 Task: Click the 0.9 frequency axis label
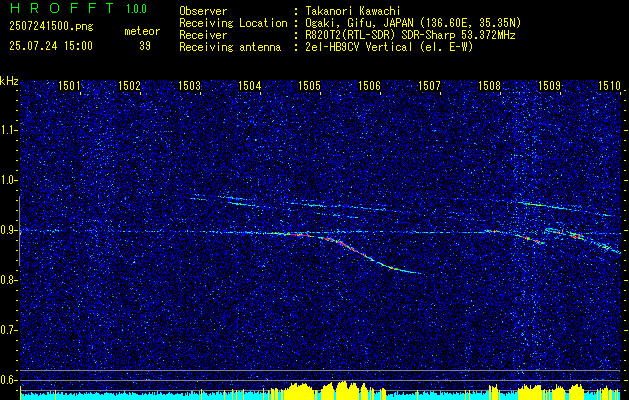coord(9,230)
